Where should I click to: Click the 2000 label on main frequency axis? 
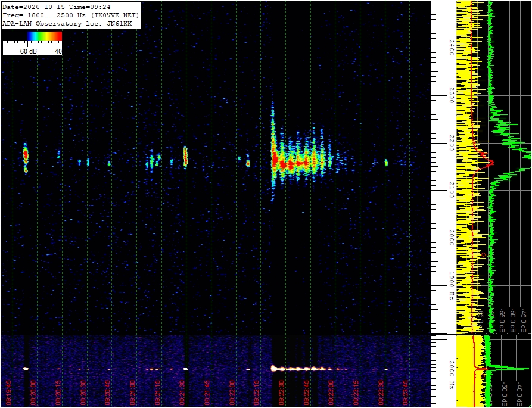pos(452,238)
